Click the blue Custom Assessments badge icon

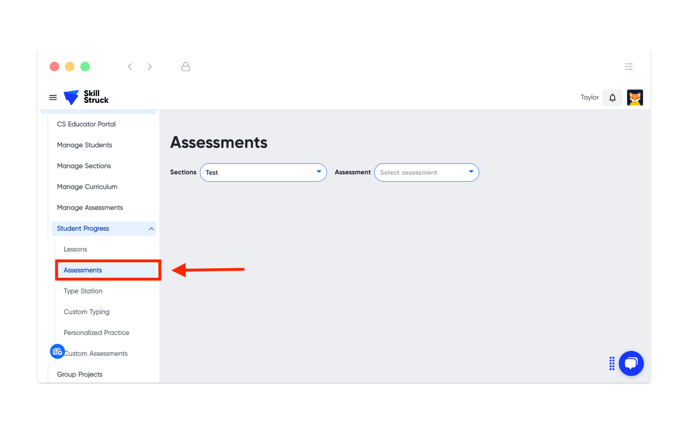[57, 351]
